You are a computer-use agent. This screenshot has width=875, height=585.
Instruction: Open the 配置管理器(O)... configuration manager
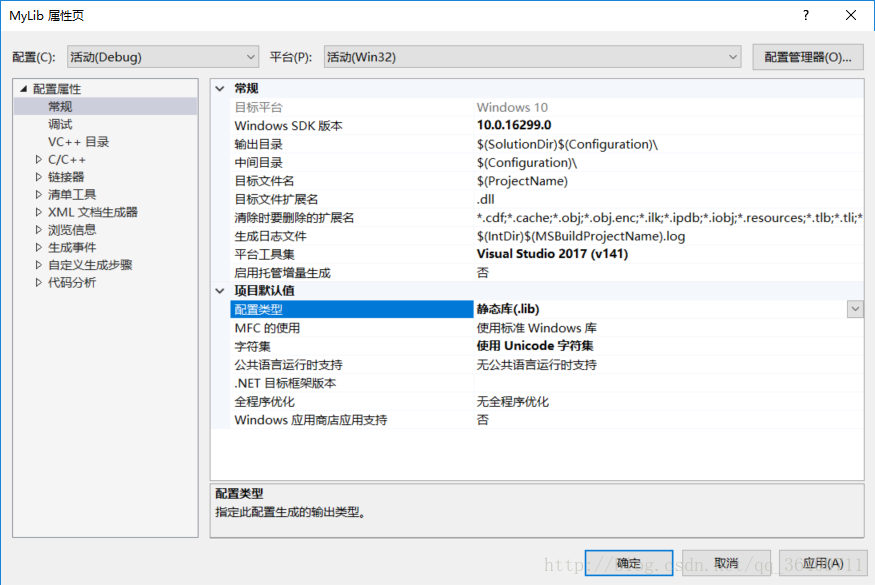(807, 57)
